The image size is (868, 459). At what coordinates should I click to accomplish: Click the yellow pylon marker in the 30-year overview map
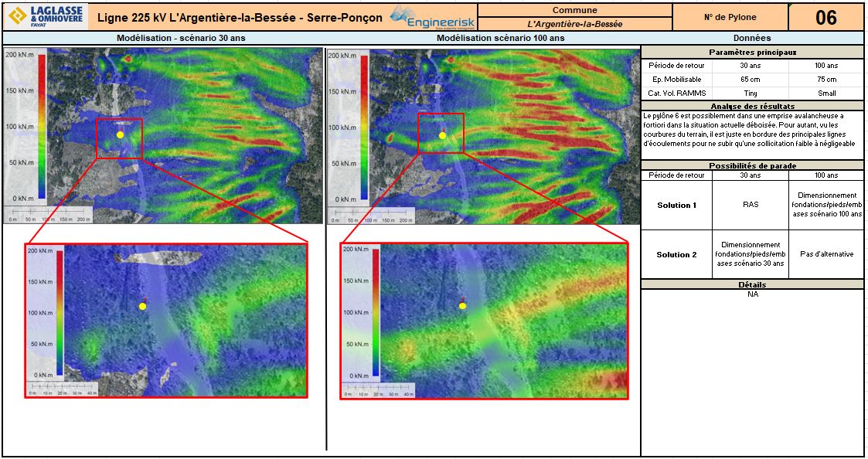pos(120,134)
